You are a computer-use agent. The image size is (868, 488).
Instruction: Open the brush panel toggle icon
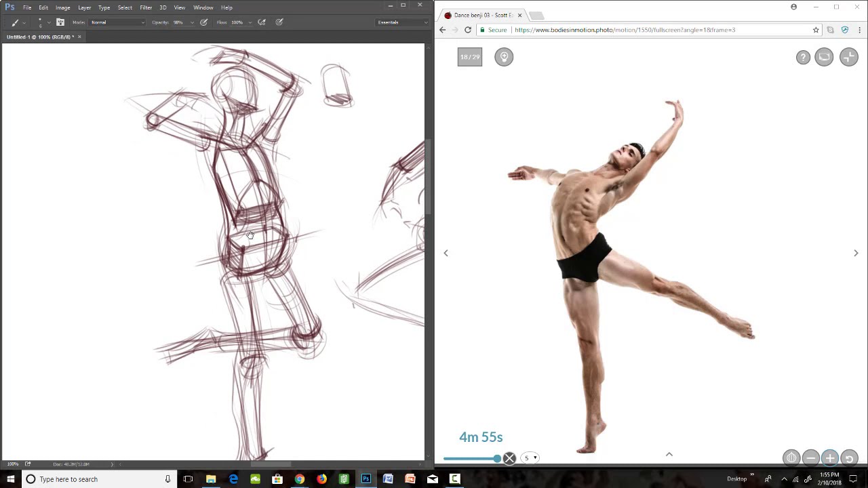tap(60, 22)
